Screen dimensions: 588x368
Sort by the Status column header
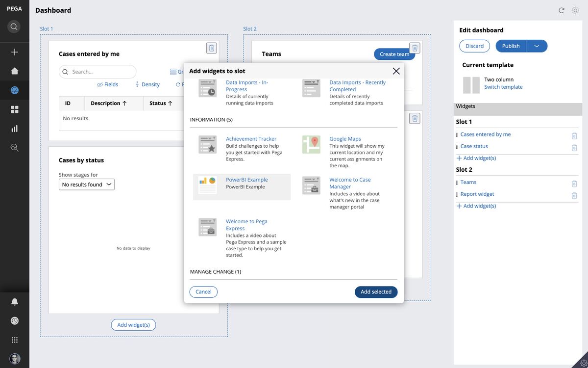161,104
